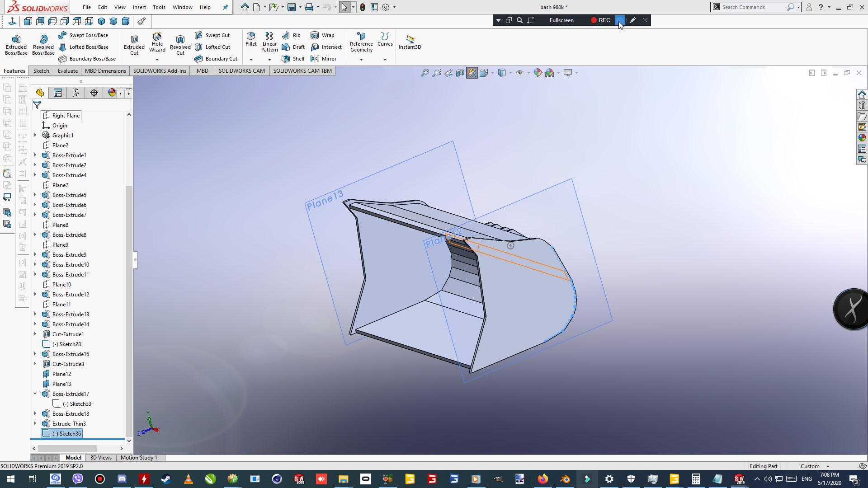
Task: Open the DisplayManager color wheel tab
Action: click(x=112, y=93)
